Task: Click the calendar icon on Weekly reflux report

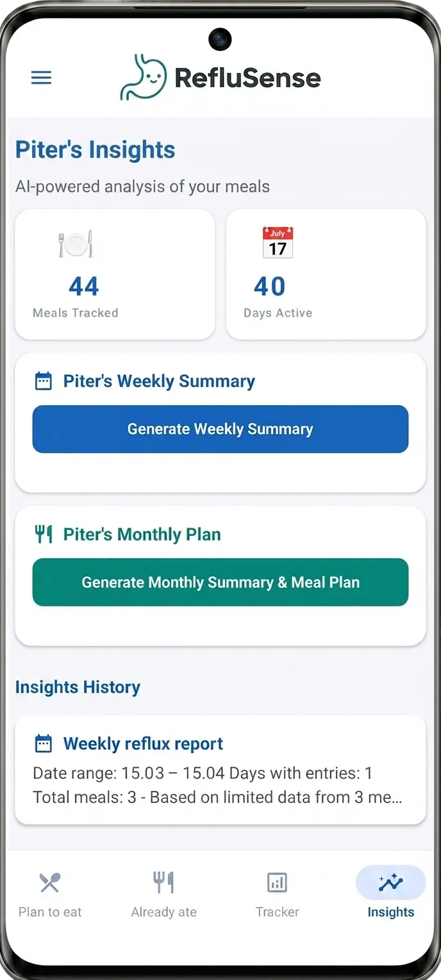Action: [42, 743]
